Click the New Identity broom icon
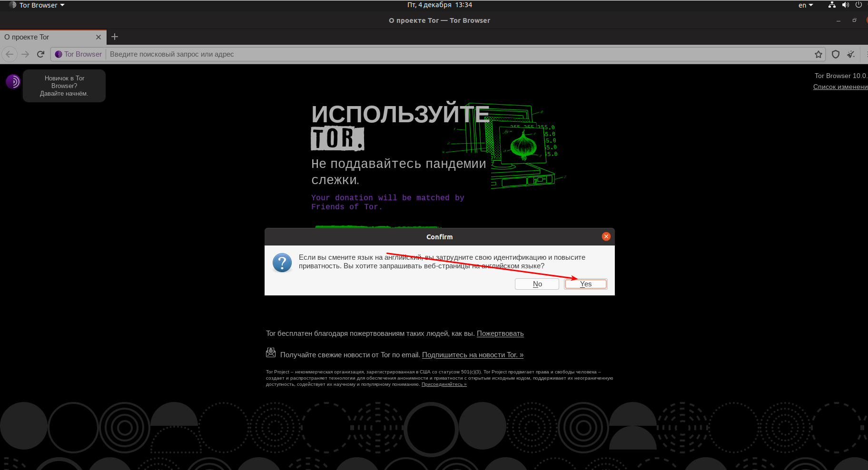Screen dimensions: 868x470 pyautogui.click(x=851, y=54)
